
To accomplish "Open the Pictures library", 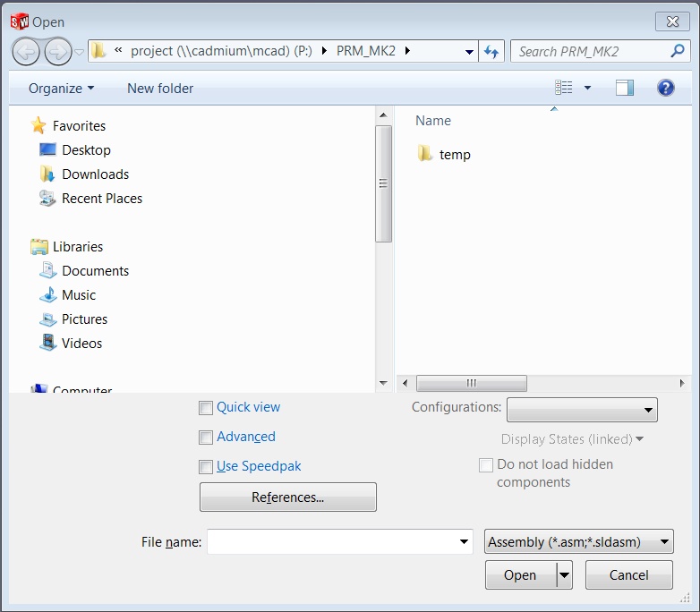I will 84,319.
